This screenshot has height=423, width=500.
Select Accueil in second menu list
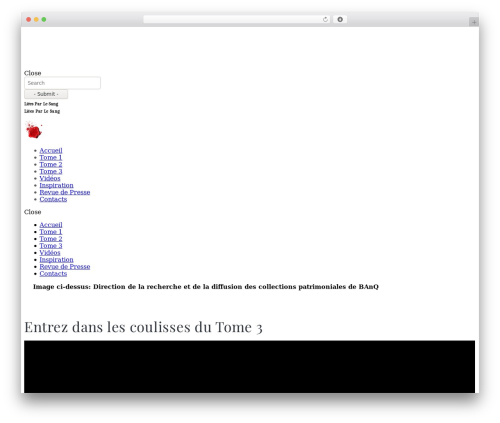tap(51, 225)
